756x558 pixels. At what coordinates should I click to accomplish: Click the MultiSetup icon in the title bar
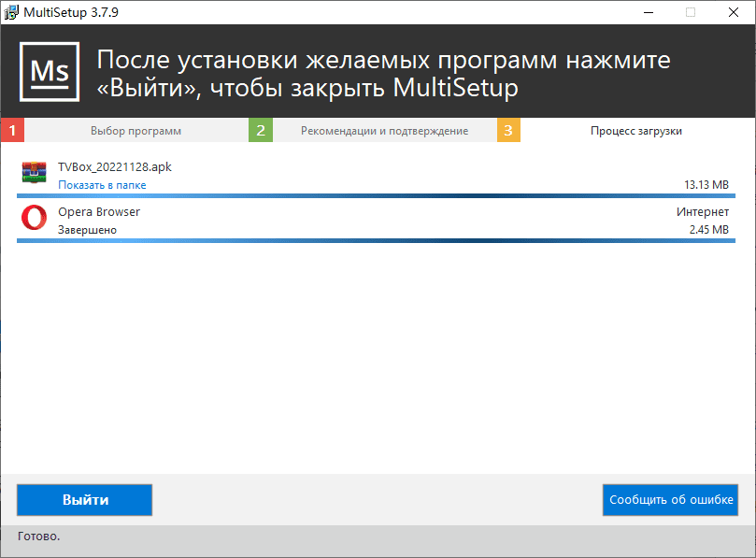coord(11,12)
